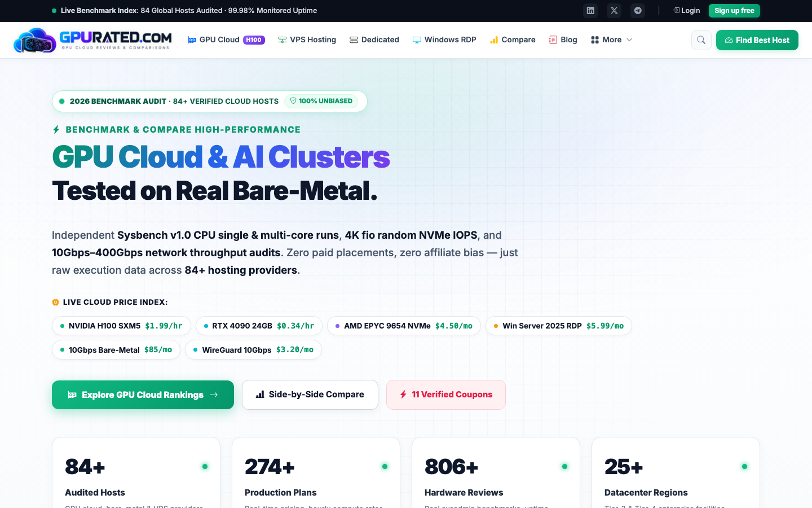Image resolution: width=812 pixels, height=508 pixels.
Task: Expand the More navigation dropdown
Action: pyautogui.click(x=612, y=40)
